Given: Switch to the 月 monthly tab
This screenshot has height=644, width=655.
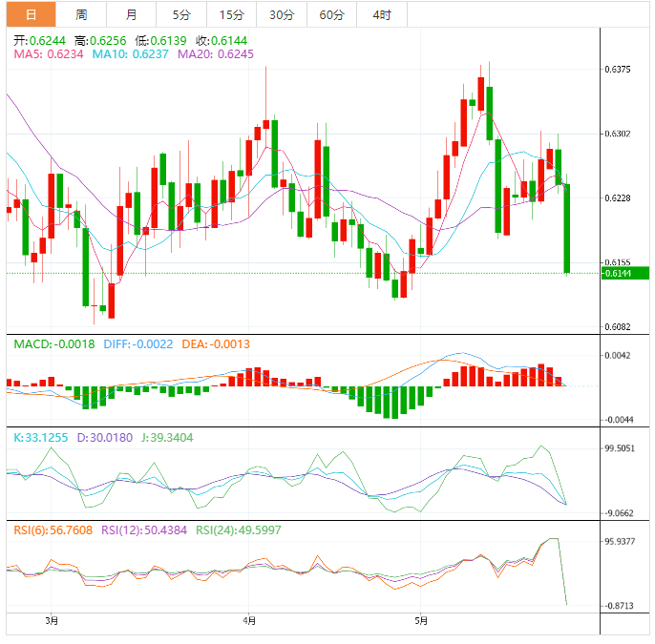Looking at the screenshot, I should 131,14.
